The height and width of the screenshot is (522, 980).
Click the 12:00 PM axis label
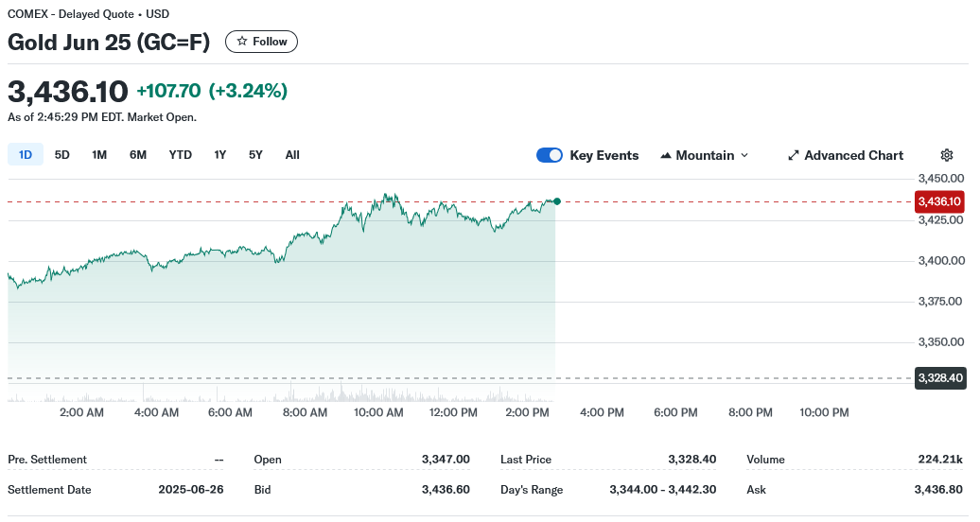click(x=453, y=412)
